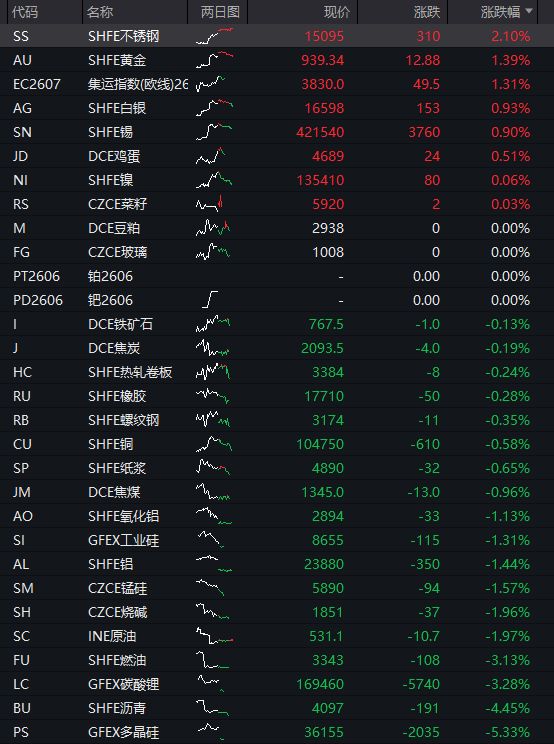Select the GFEX碳酸锂 contract name

click(x=123, y=684)
